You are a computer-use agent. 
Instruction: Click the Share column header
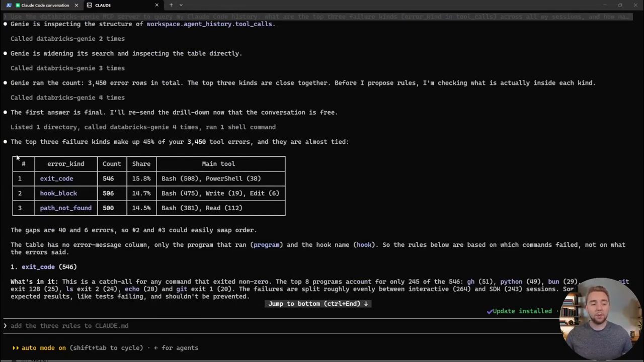point(141,164)
